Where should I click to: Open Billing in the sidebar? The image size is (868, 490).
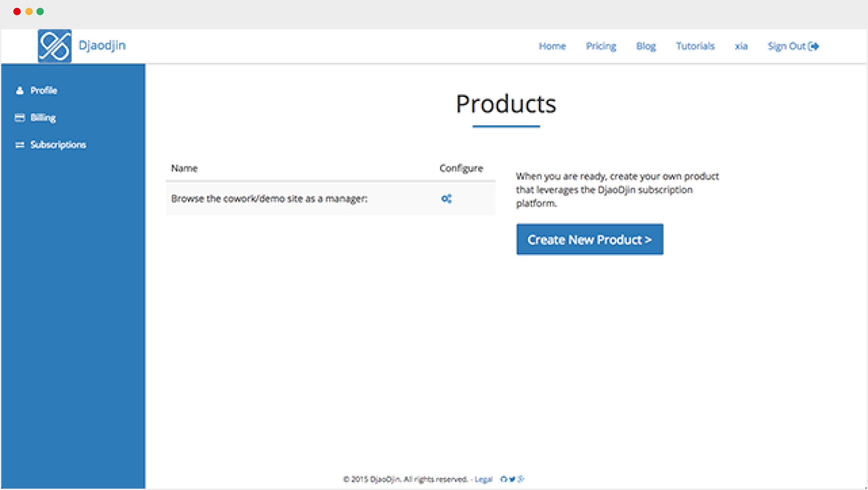click(43, 118)
